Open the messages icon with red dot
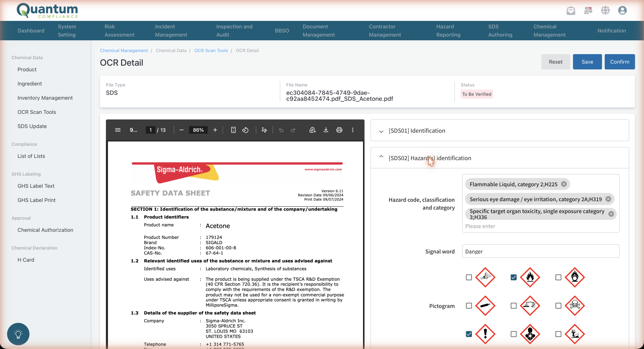The width and height of the screenshot is (644, 349). pyautogui.click(x=588, y=11)
